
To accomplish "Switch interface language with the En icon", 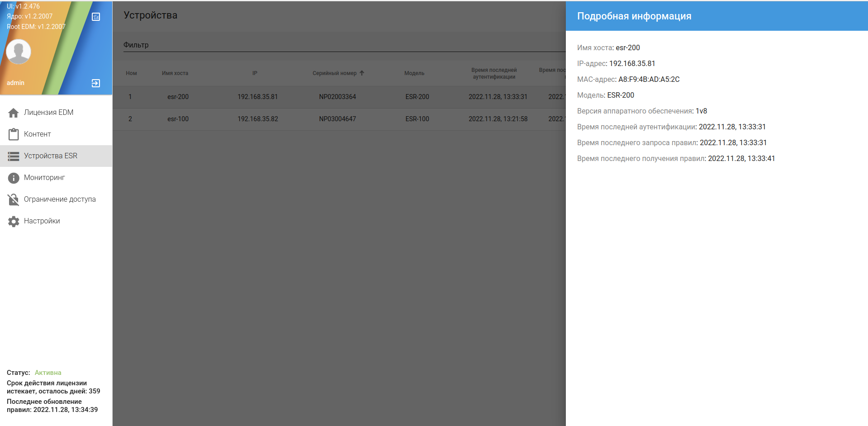I will (96, 17).
